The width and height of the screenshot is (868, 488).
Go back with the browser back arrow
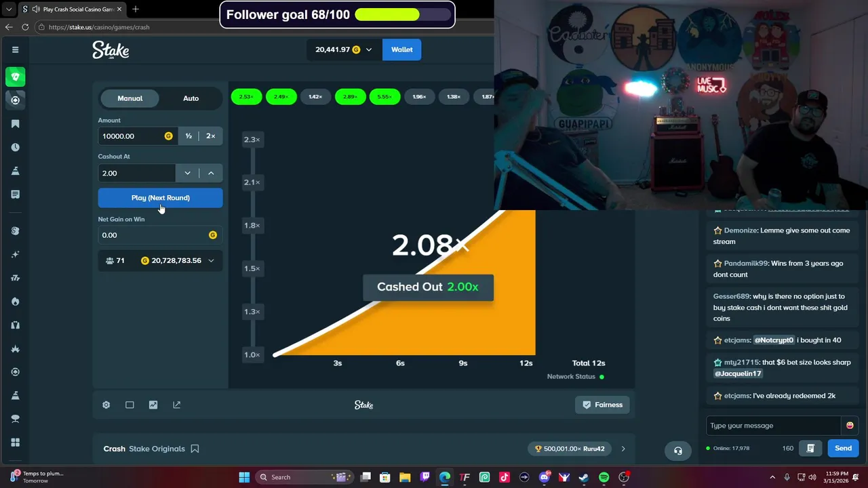[9, 27]
